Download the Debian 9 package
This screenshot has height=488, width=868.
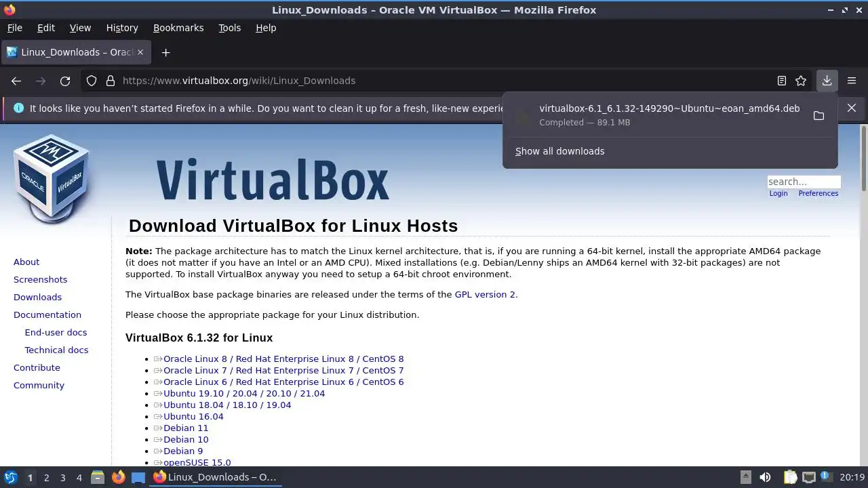pyautogui.click(x=183, y=451)
